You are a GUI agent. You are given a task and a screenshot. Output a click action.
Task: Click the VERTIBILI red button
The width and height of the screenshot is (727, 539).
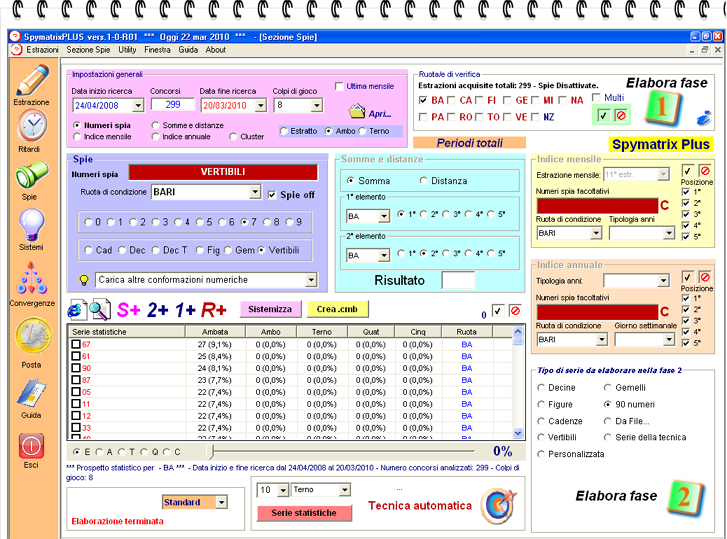(223, 172)
